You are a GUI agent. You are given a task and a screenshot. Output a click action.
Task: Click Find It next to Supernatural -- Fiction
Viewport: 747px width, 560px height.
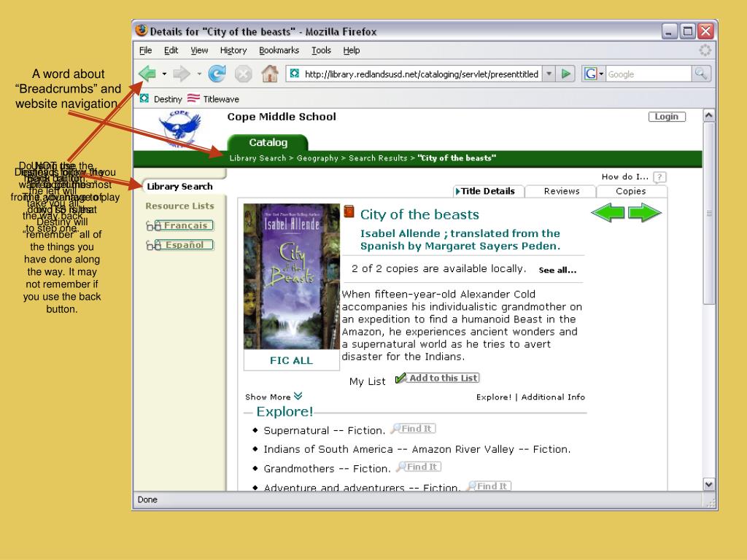pyautogui.click(x=413, y=429)
